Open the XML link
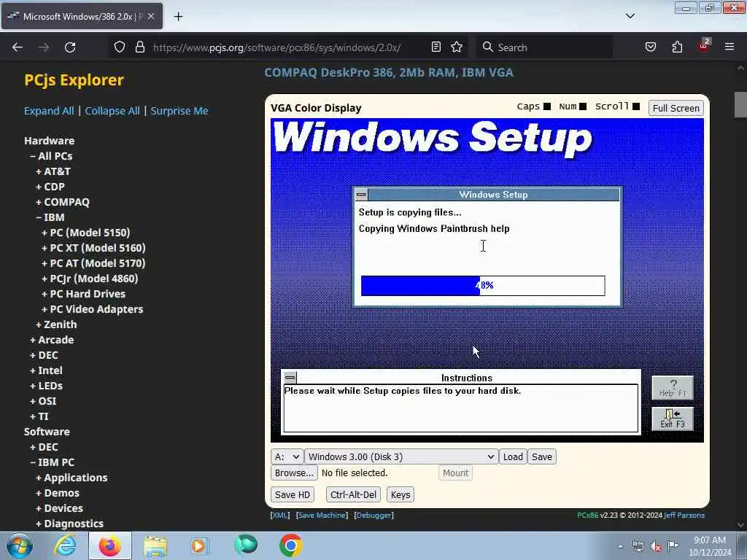This screenshot has height=560, width=747. pyautogui.click(x=279, y=516)
